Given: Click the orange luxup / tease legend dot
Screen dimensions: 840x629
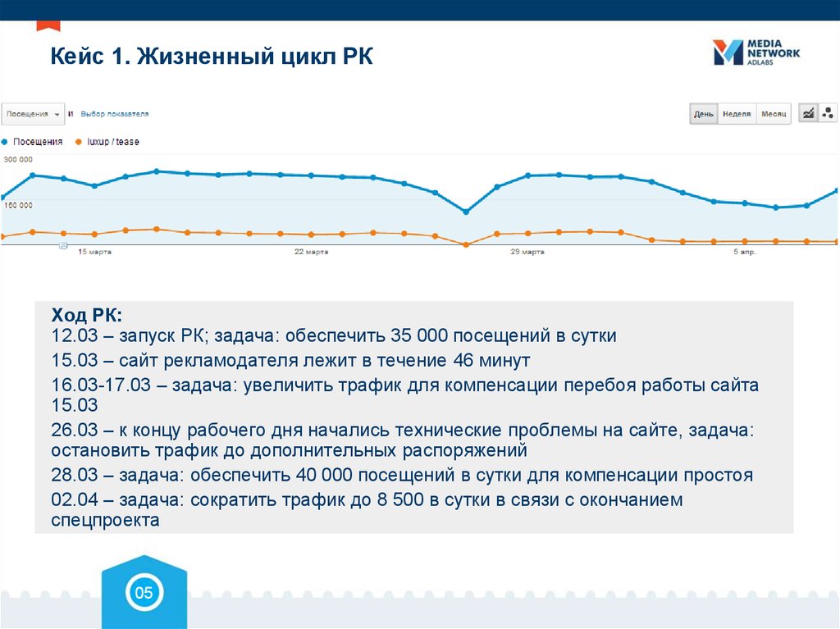Looking at the screenshot, I should tap(80, 141).
